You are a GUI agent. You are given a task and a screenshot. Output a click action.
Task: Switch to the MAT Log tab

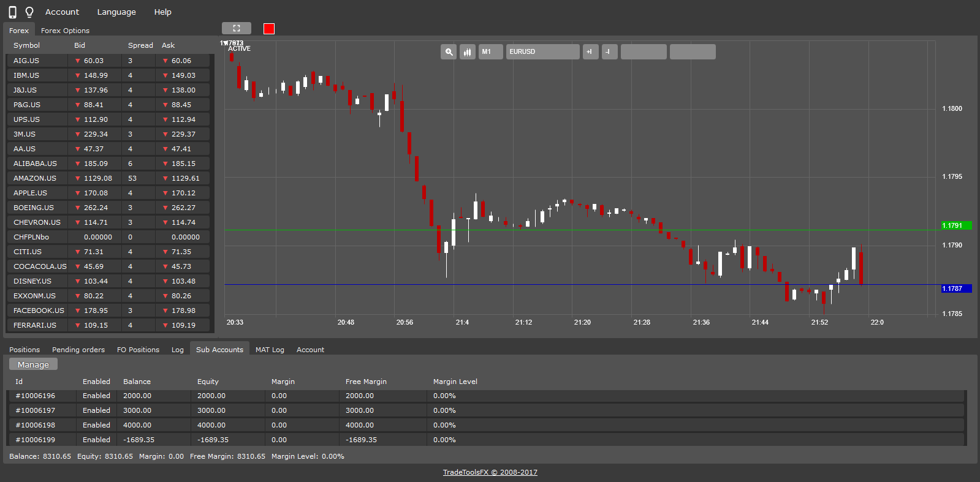[270, 350]
